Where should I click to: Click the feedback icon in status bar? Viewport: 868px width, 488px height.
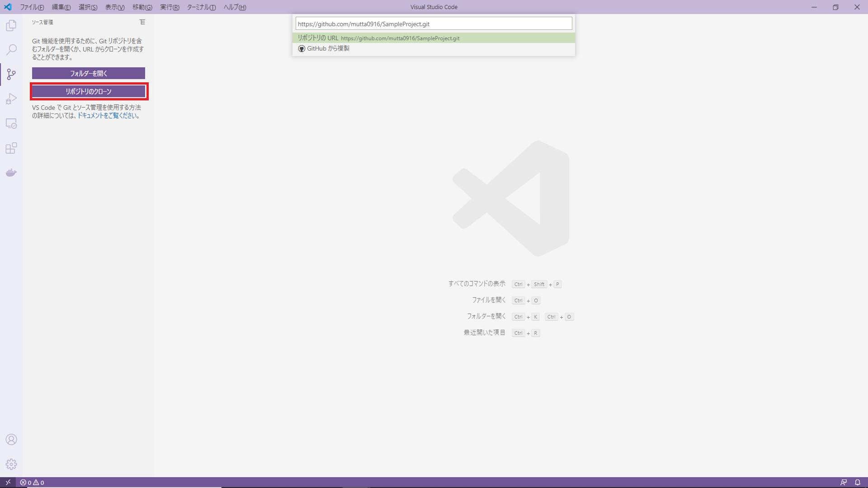coord(843,483)
